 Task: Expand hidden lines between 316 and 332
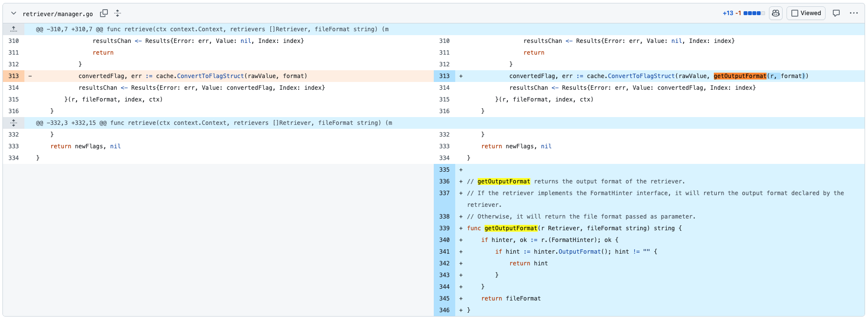14,123
